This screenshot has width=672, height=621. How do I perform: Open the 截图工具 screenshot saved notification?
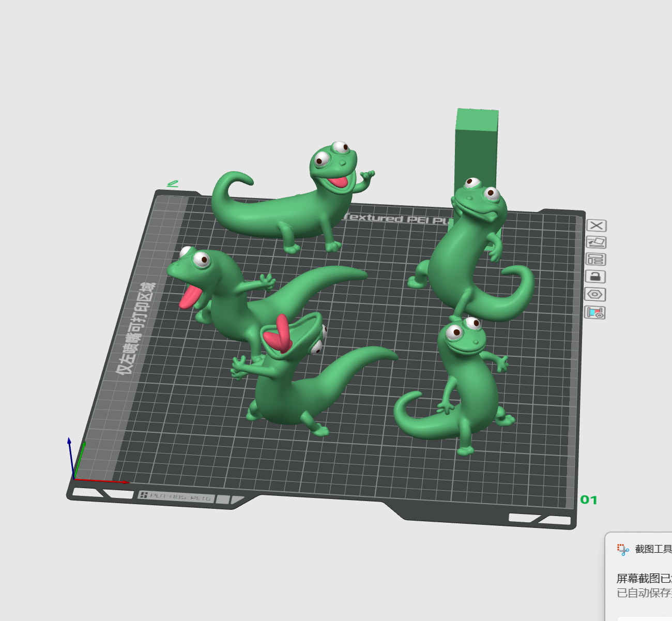(x=638, y=577)
